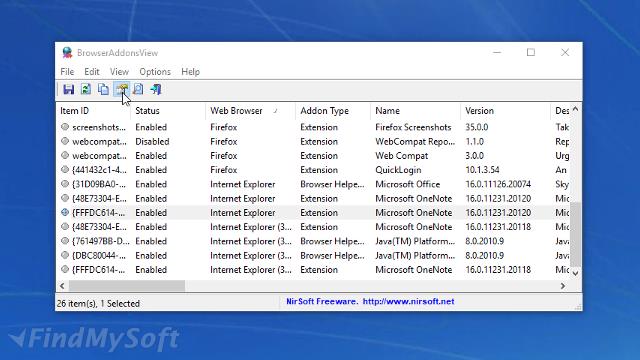Click the icon of the Disabled webcompat row
This screenshot has width=640, height=360.
coord(65,141)
